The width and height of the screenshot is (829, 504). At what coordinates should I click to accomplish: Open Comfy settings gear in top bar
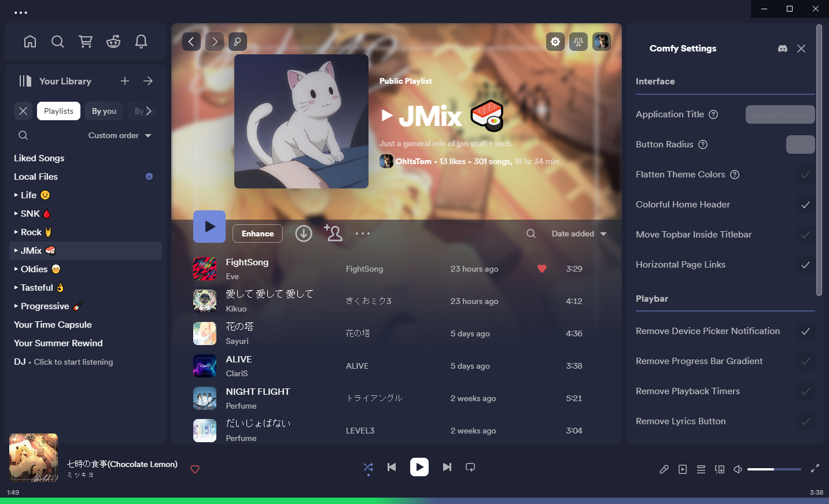coord(555,42)
